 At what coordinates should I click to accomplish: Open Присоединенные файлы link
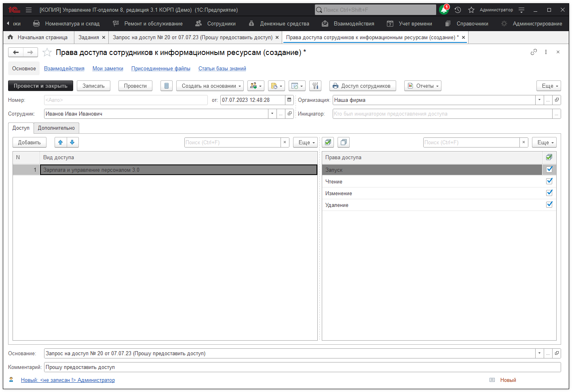(x=161, y=68)
